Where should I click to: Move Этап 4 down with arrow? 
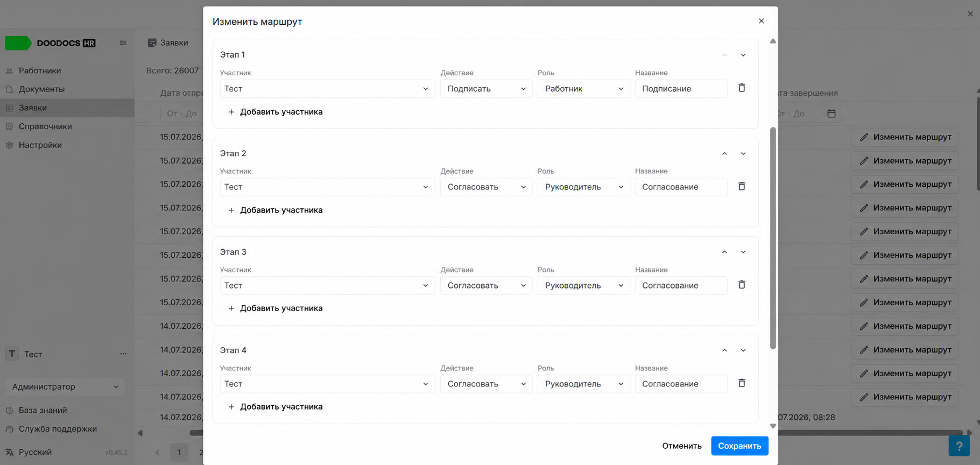[743, 350]
